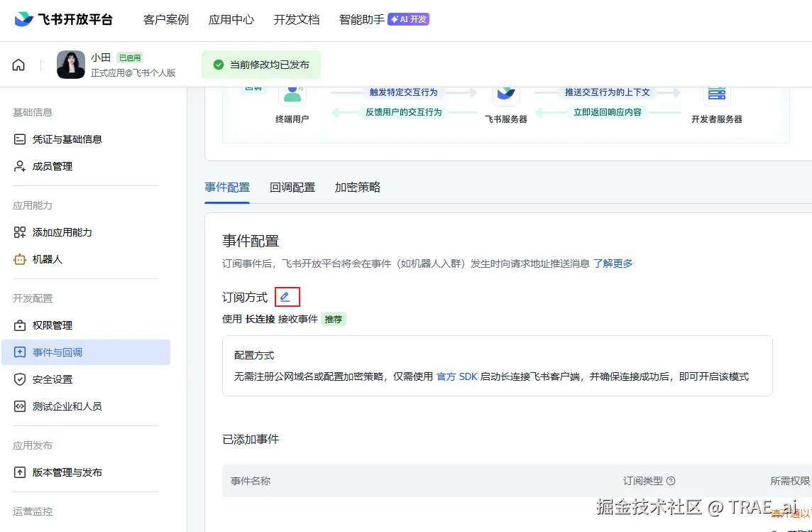Image resolution: width=812 pixels, height=532 pixels.
Task: Click 正式应用@飞书个人版 text
Action: pos(133,73)
